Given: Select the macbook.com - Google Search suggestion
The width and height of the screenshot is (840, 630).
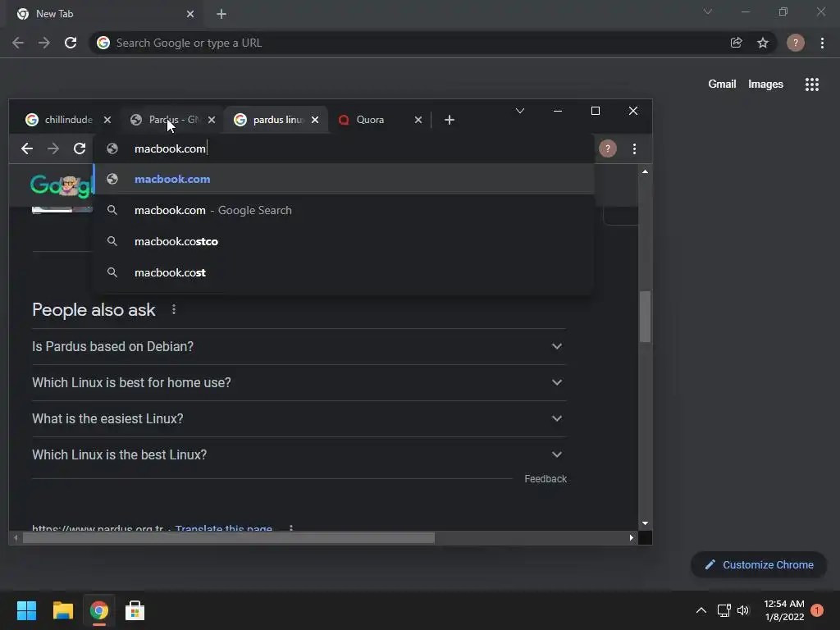Looking at the screenshot, I should (344, 210).
